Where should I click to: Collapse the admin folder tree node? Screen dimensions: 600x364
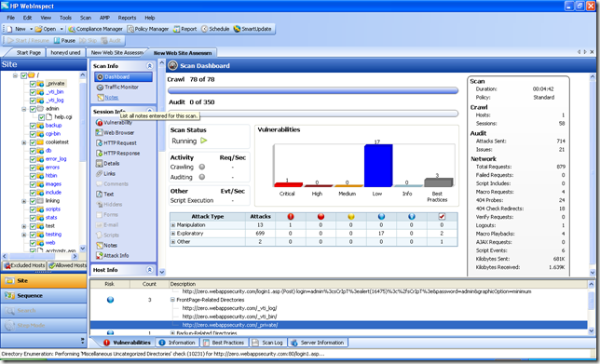[23, 109]
